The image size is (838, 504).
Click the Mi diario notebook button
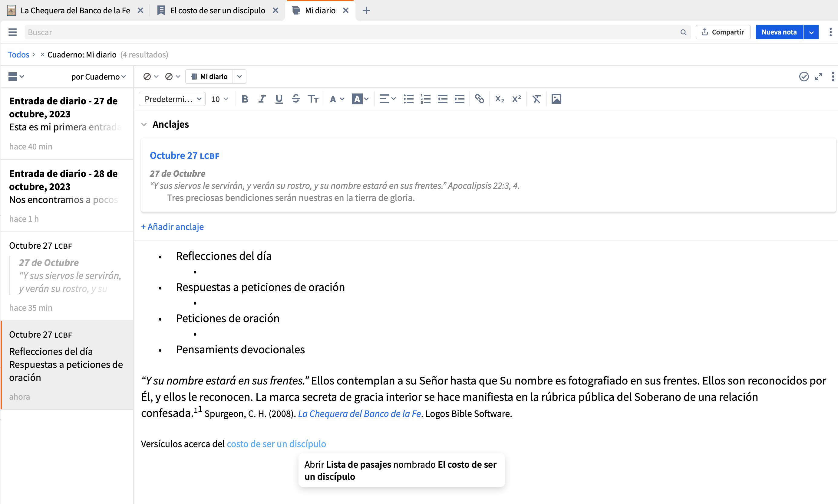click(209, 77)
